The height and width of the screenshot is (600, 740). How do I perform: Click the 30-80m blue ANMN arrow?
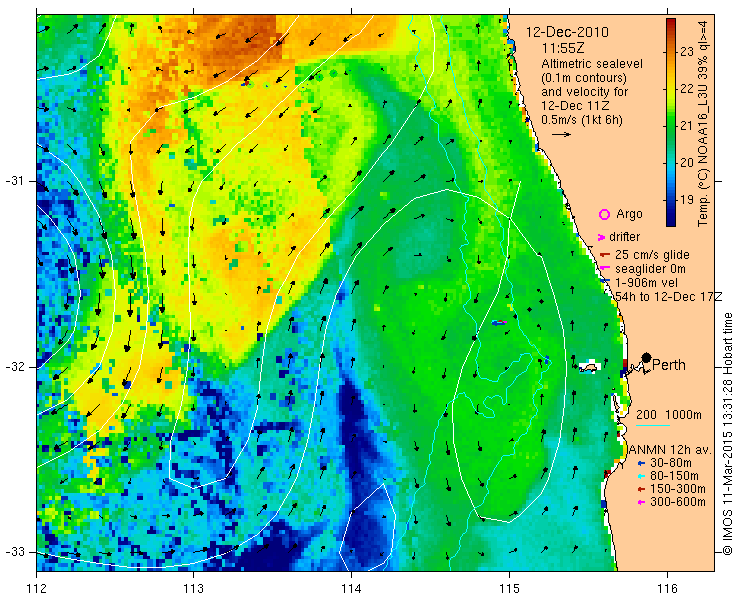pyautogui.click(x=641, y=463)
